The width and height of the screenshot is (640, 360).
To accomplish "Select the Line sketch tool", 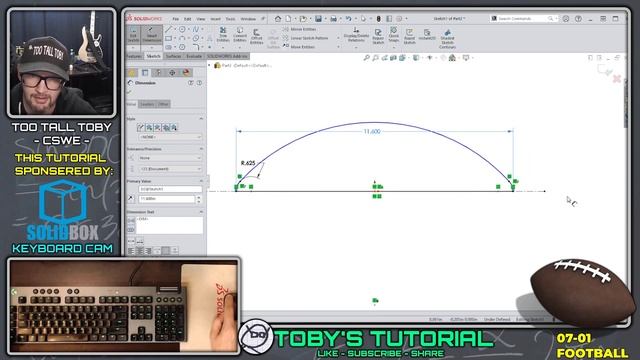I will click(x=169, y=29).
